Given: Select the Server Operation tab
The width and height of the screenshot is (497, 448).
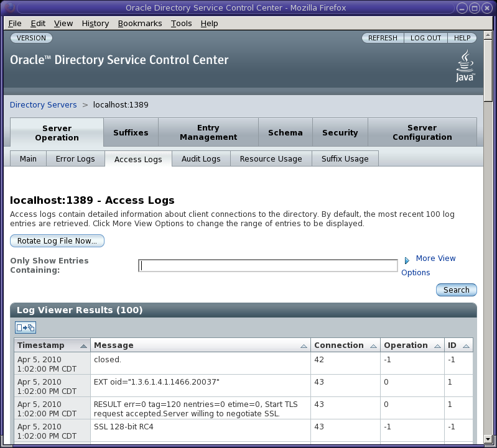Looking at the screenshot, I should pyautogui.click(x=57, y=132).
